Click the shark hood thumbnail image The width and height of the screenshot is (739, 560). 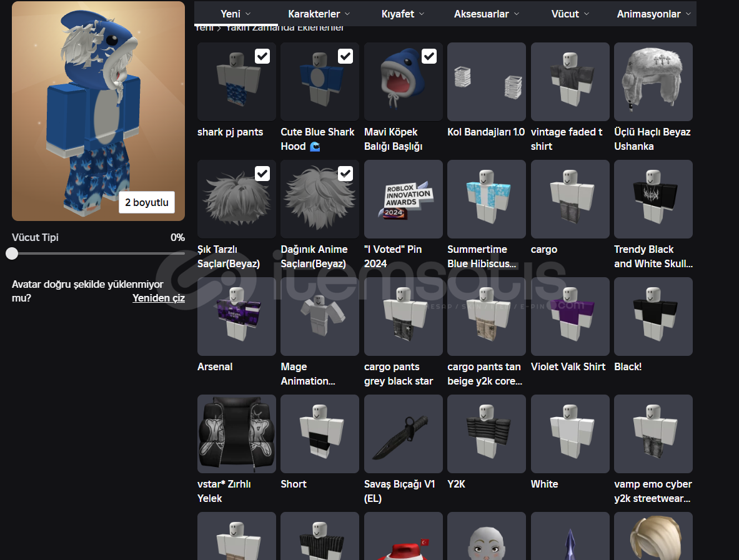[x=404, y=82]
